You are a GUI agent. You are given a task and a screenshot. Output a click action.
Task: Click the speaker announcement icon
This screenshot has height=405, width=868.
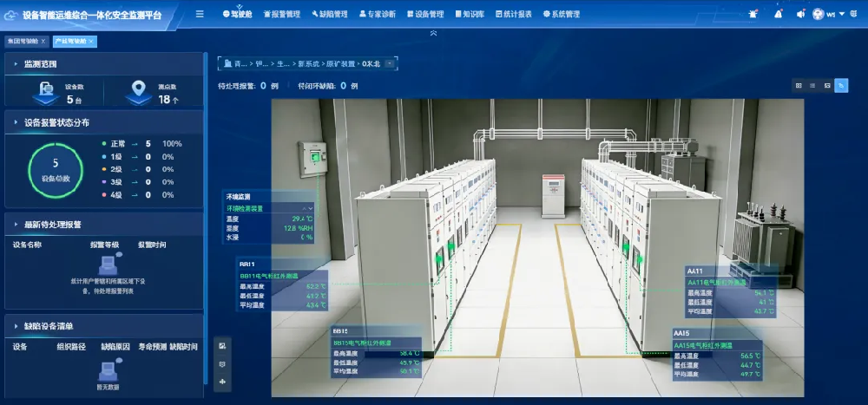[x=800, y=15]
